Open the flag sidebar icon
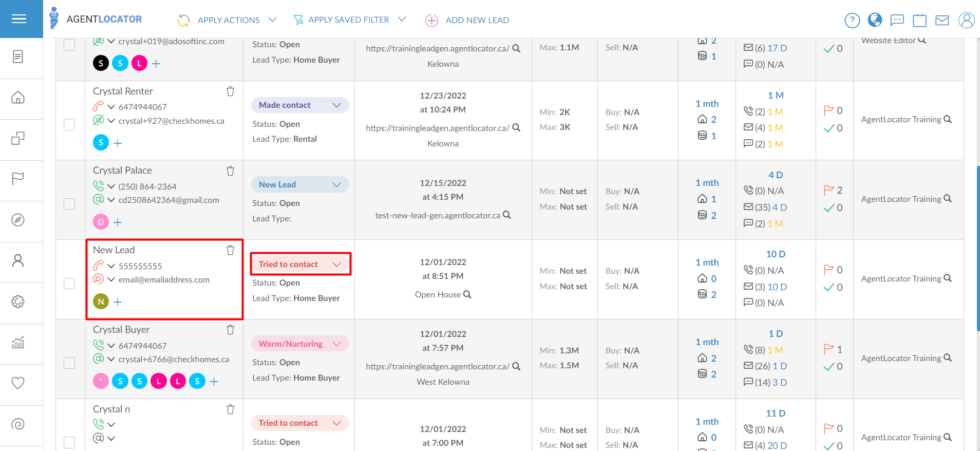This screenshot has width=980, height=451. pos(18,179)
